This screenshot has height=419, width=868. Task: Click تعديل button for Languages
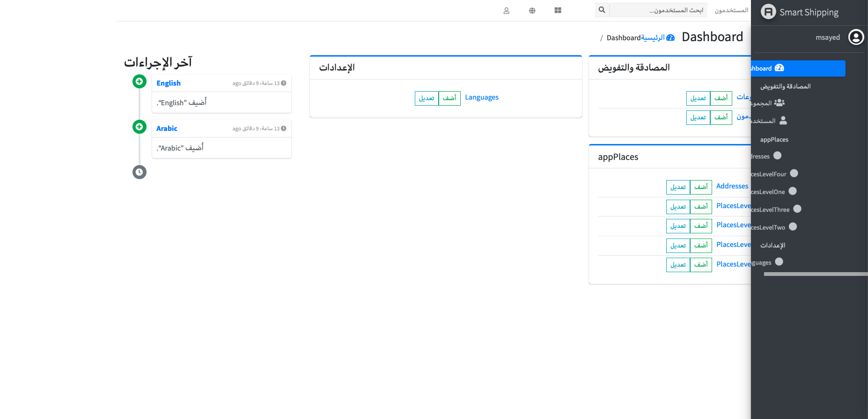427,98
